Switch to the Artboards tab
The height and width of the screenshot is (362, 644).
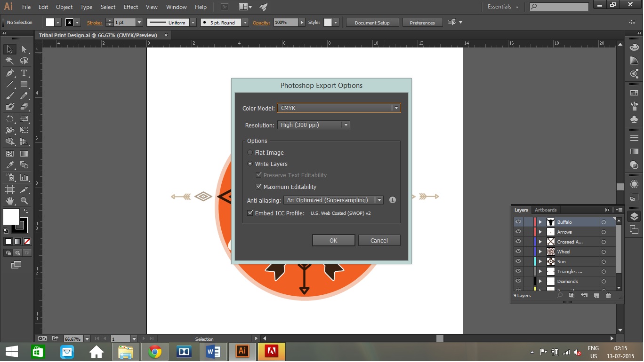pos(546,210)
